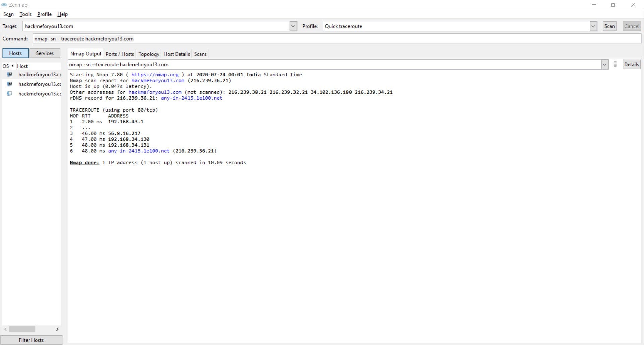This screenshot has height=345, width=644.
Task: Click the address 34.102.136.180 in other addresses
Action: [331, 92]
